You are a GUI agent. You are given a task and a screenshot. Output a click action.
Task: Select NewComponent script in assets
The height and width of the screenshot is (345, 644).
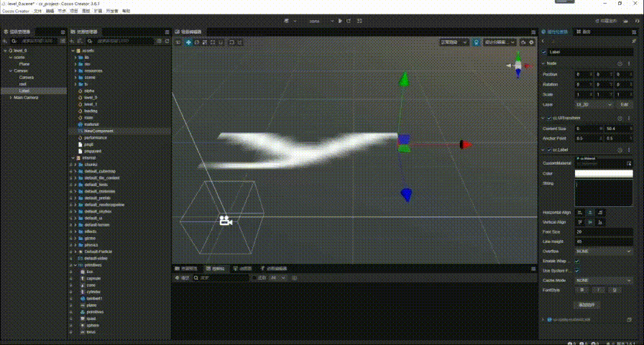click(98, 131)
